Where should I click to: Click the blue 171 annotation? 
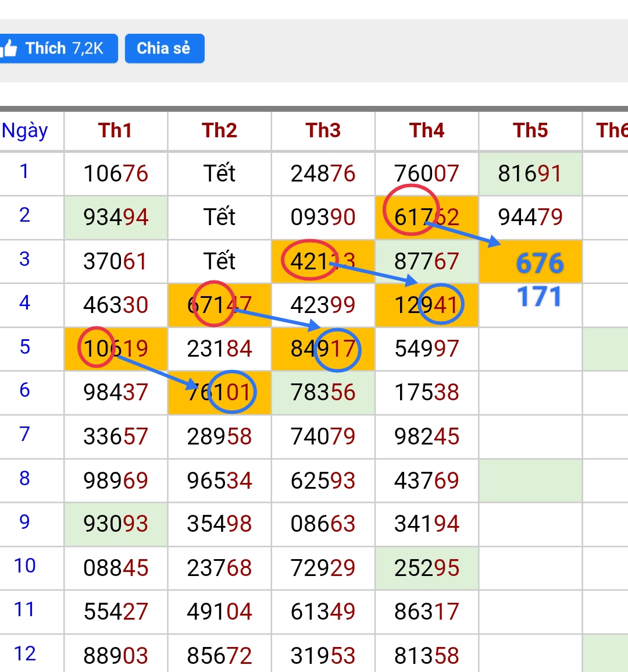tap(538, 297)
